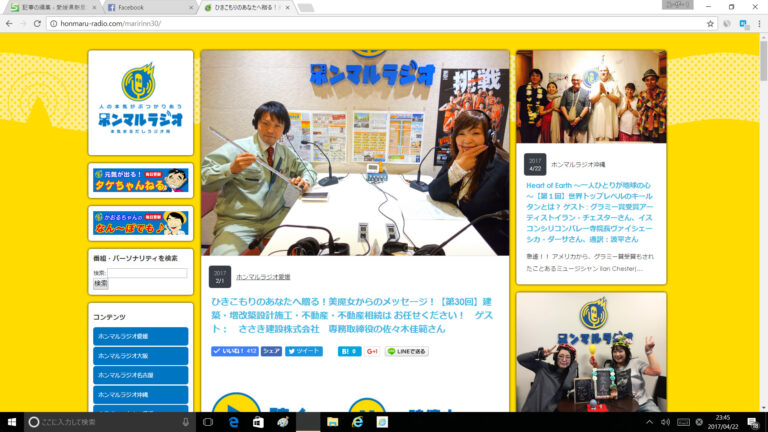This screenshot has width=768, height=432.
Task: Open the Windows Store from taskbar
Action: [258, 422]
